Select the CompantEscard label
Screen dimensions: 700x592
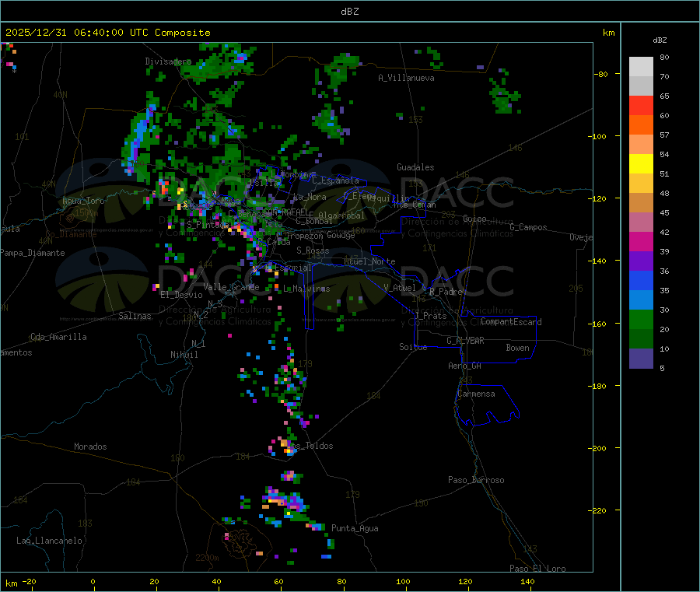[511, 322]
